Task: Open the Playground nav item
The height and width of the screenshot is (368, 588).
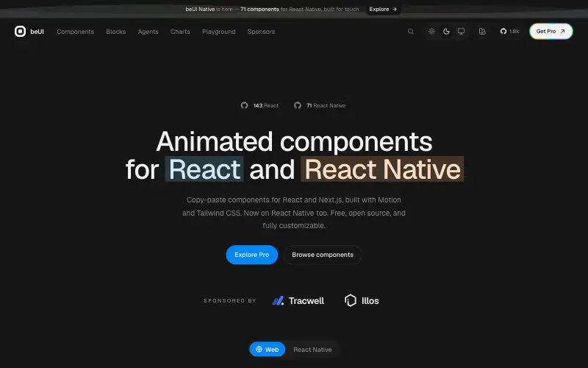Action: click(218, 32)
